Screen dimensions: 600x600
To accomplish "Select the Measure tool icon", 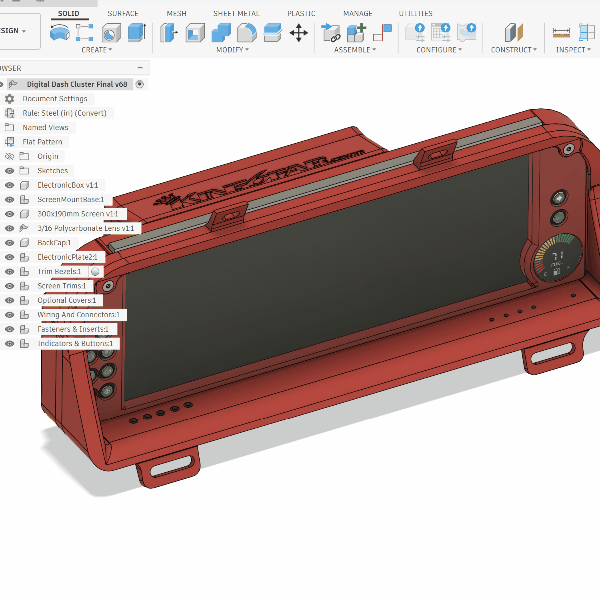I will pyautogui.click(x=561, y=33).
